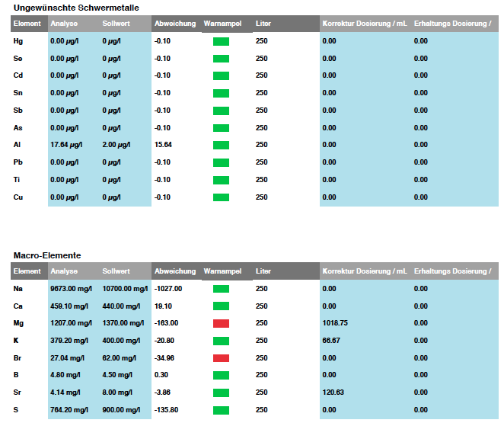504x439 pixels.
Task: Click Br Sollwert 62.00 mg/l
Action: tap(120, 358)
